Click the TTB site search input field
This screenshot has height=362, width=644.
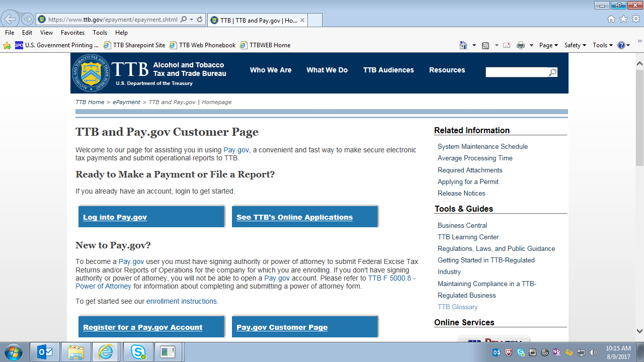pos(517,72)
